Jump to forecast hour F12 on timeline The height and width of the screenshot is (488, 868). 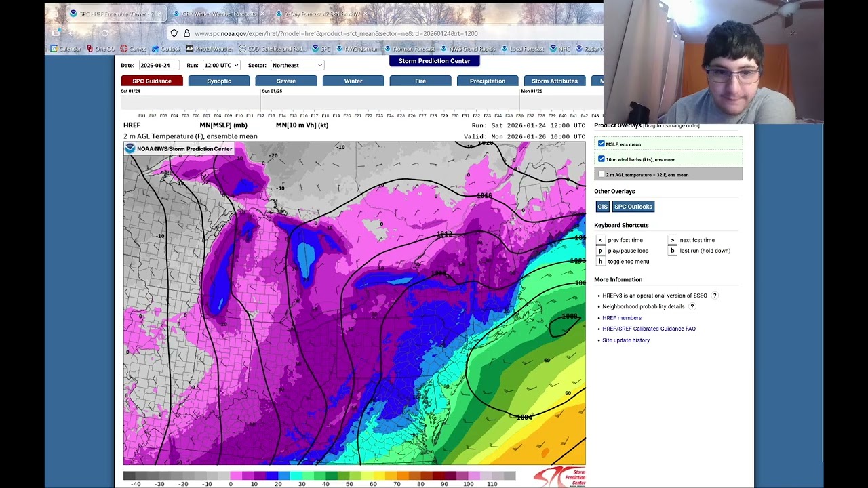click(x=261, y=116)
